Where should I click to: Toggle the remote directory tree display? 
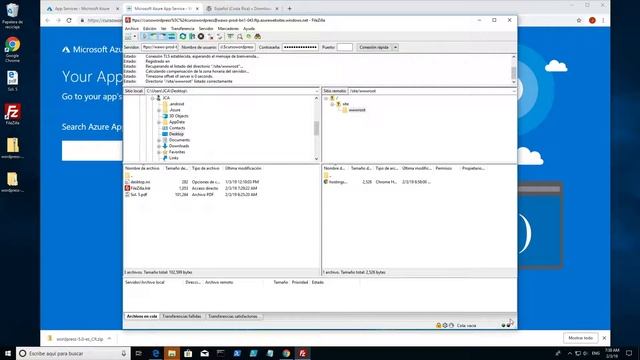coord(162,37)
